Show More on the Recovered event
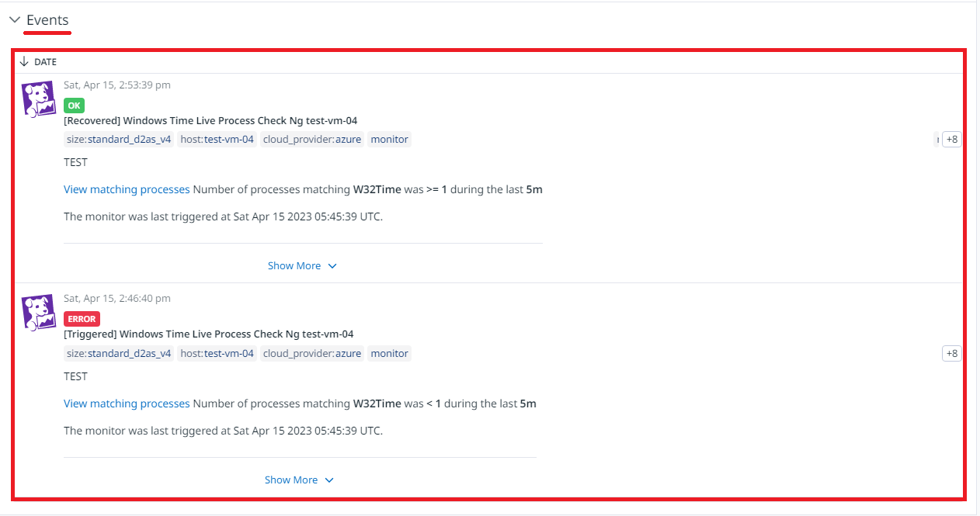The image size is (980, 516). [303, 266]
